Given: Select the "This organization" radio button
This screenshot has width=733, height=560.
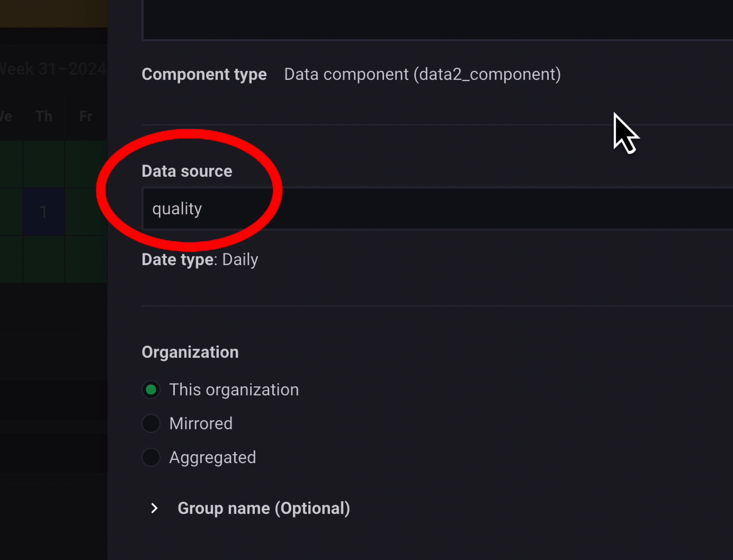Looking at the screenshot, I should [151, 390].
